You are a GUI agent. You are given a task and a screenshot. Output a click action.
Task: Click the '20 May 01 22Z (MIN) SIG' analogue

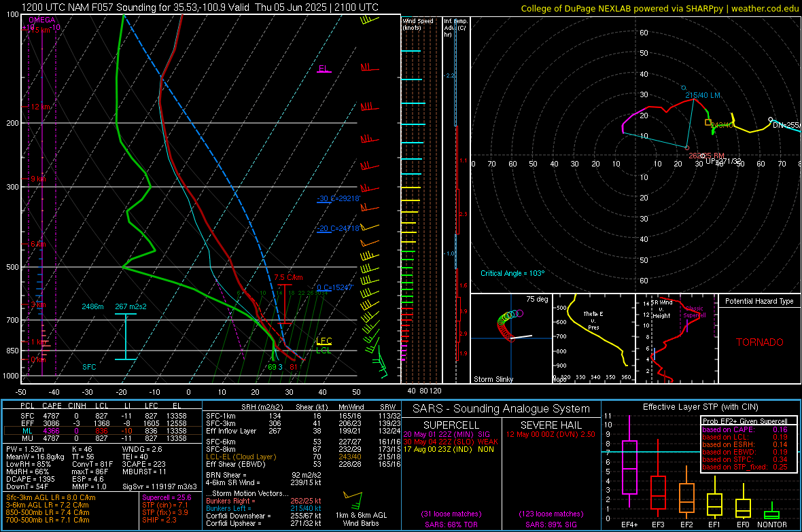pos(447,434)
